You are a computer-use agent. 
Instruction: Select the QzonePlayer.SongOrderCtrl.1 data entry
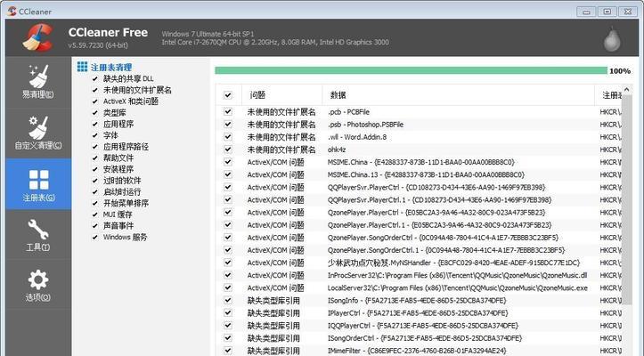(446, 250)
